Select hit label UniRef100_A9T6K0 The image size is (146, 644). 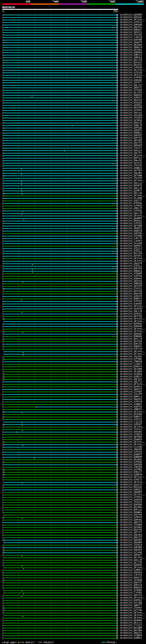pyautogui.click(x=131, y=50)
